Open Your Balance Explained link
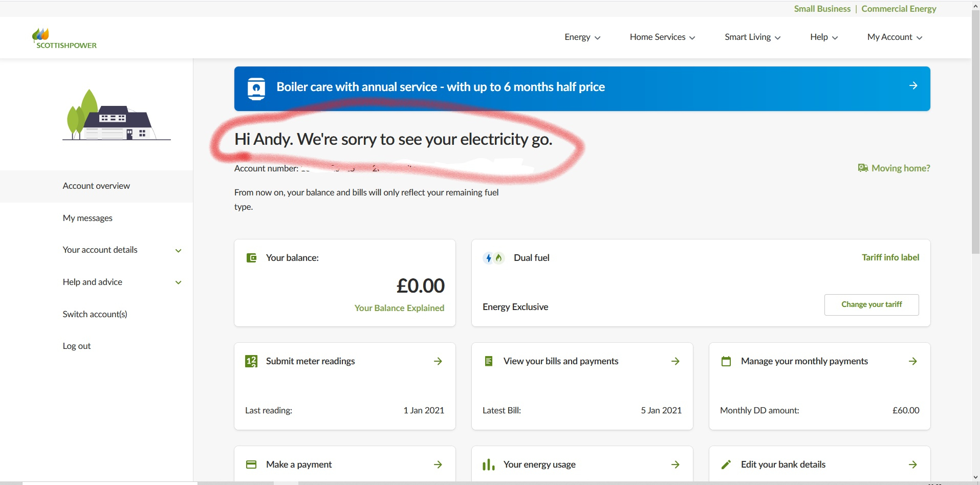 399,308
